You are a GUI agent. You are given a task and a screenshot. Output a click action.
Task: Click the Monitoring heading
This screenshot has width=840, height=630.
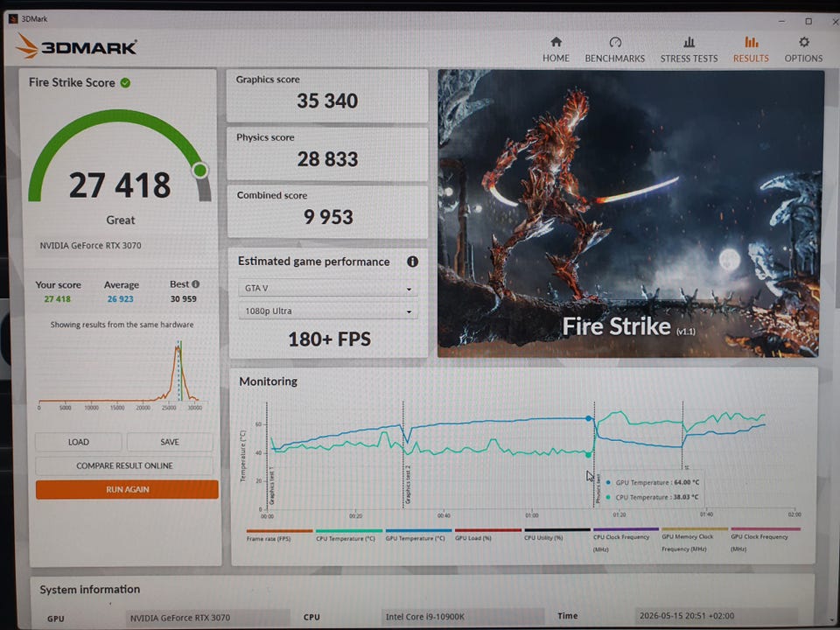pos(268,381)
